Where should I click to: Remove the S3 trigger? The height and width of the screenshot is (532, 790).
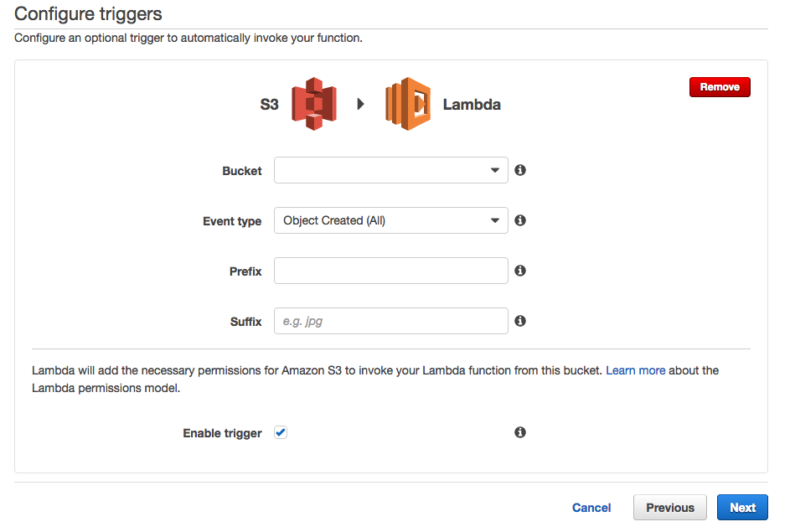(720, 87)
